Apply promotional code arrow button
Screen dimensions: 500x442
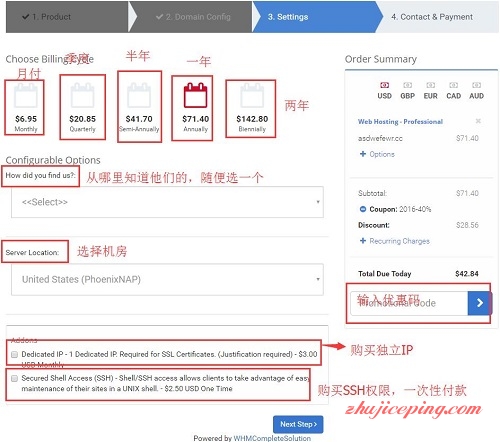pyautogui.click(x=479, y=303)
